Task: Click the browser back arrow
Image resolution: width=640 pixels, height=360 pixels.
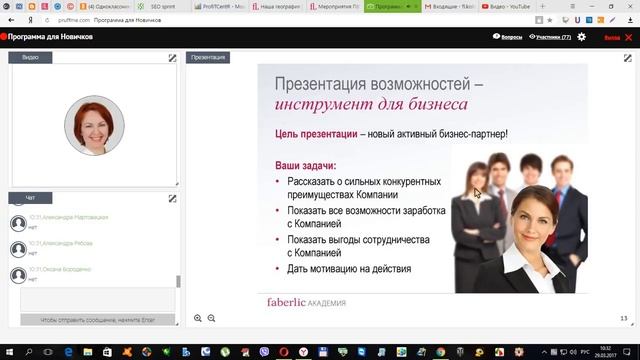Action: [11, 20]
